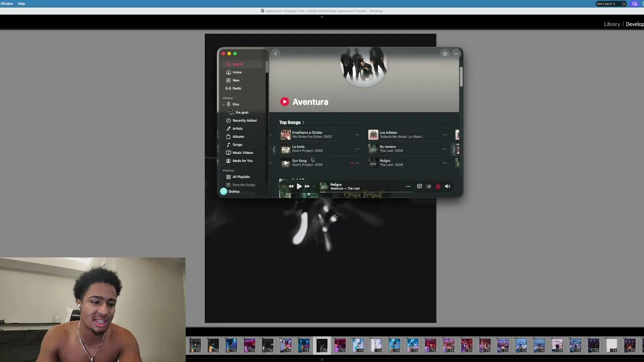Adjust volume with the speaker icon
The width and height of the screenshot is (644, 362).
(x=447, y=187)
